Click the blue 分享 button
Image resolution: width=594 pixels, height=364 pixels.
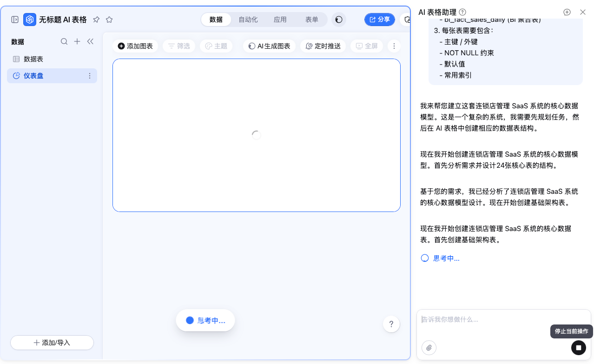(380, 20)
